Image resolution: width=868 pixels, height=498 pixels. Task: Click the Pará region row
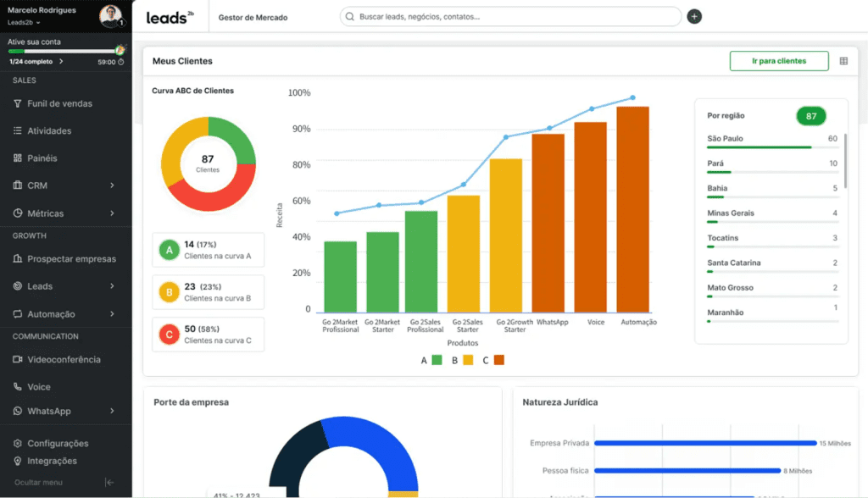772,167
